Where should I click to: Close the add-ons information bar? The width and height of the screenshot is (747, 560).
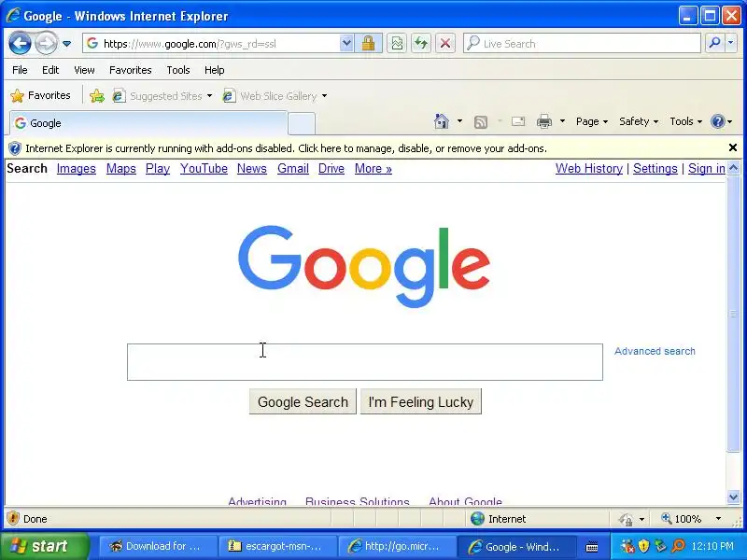click(733, 147)
